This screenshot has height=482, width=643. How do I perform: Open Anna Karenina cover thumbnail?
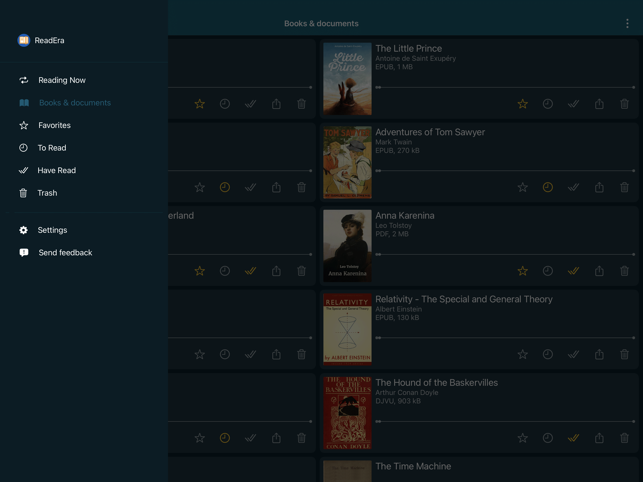(x=347, y=246)
